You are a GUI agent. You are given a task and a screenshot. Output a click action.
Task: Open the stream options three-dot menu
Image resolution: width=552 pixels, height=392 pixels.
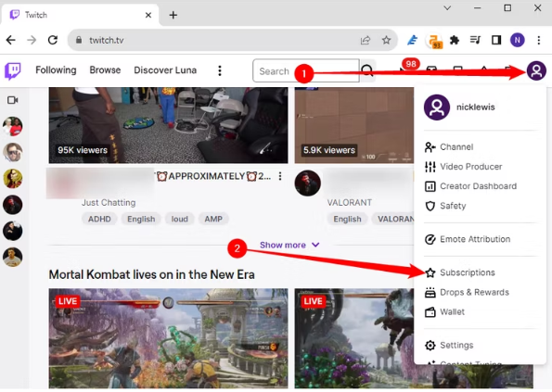point(280,176)
